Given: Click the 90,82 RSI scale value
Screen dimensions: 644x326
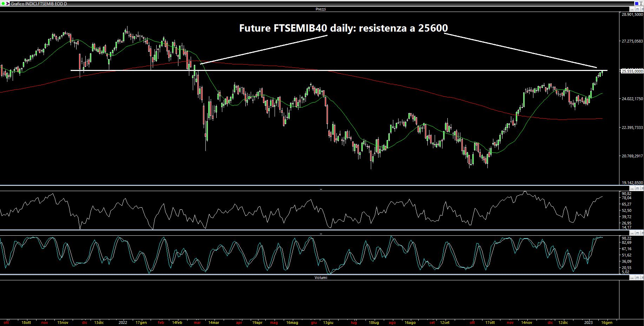Looking at the screenshot, I should (626, 194).
